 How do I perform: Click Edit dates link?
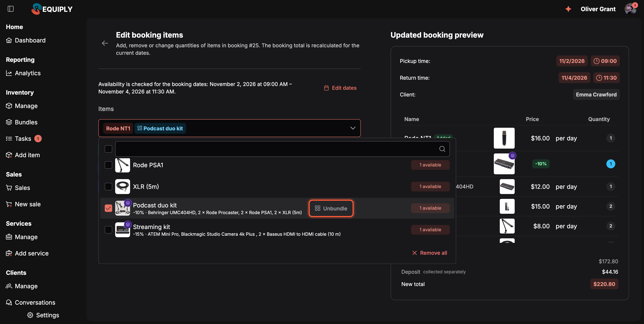[x=340, y=88]
